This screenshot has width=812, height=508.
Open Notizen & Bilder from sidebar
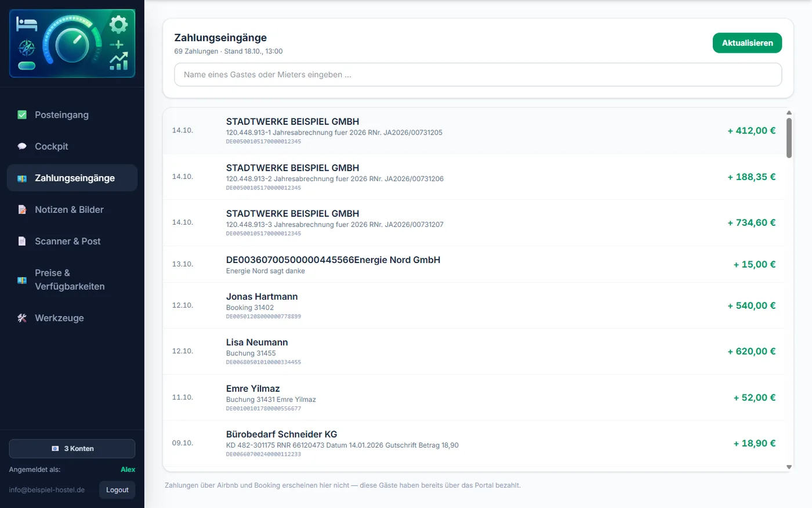tap(72, 210)
